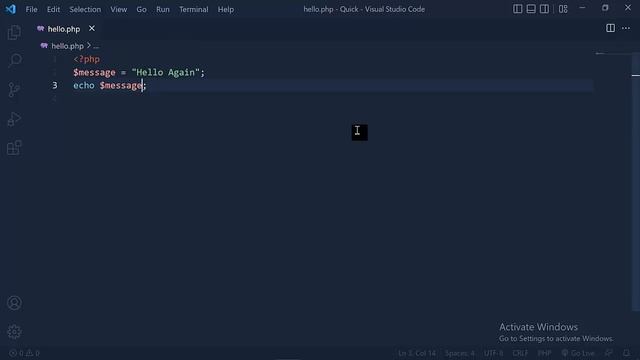
Task: Click the echo keyword on line 3
Action: tap(84, 85)
